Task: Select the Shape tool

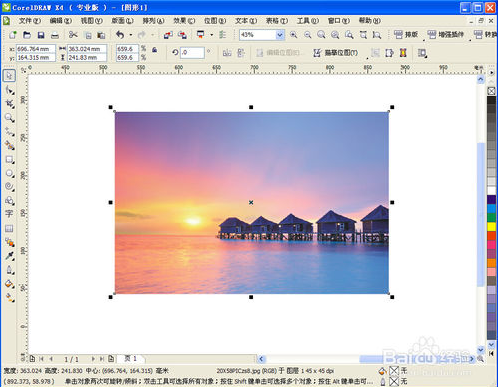Action: (9, 90)
